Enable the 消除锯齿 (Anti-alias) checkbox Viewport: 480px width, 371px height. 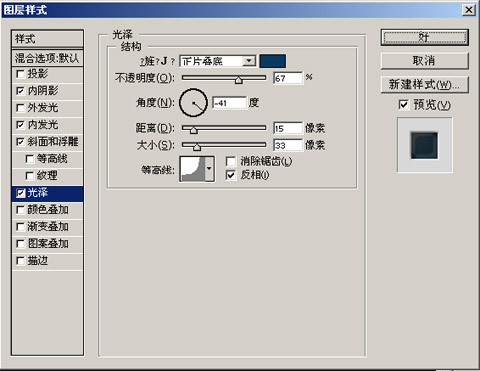(x=231, y=162)
